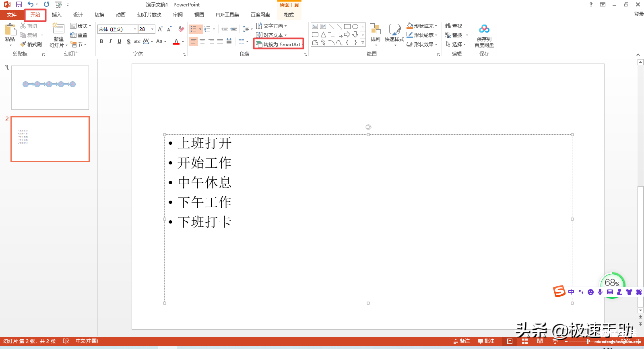Image resolution: width=644 pixels, height=349 pixels.
Task: Toggle strikethrough formatting
Action: [137, 41]
